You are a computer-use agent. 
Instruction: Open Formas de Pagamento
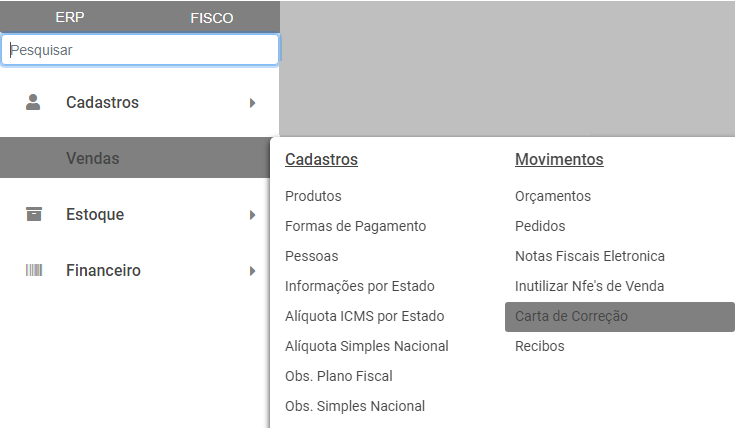[x=355, y=226]
